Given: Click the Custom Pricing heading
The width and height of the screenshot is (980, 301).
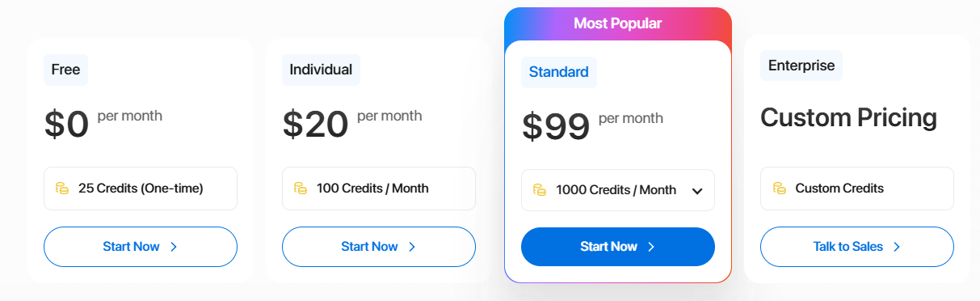Looking at the screenshot, I should tap(848, 118).
